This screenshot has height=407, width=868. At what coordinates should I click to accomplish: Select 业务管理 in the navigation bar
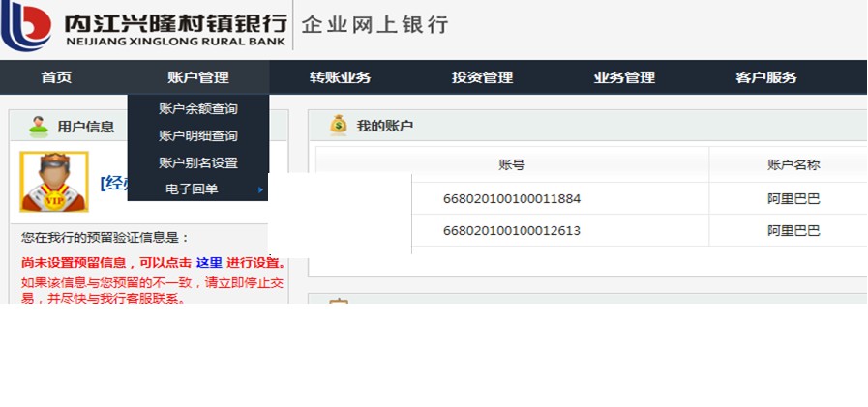click(x=624, y=77)
